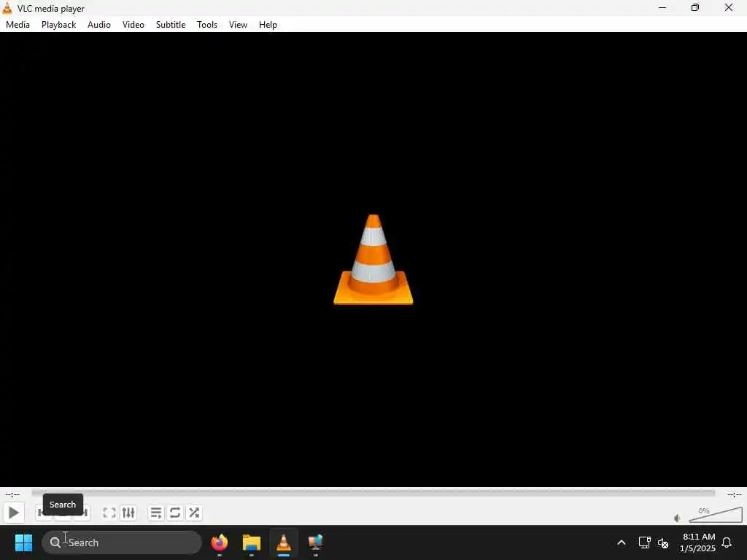Click the remaining time label on the right
This screenshot has height=560, width=747.
click(734, 494)
